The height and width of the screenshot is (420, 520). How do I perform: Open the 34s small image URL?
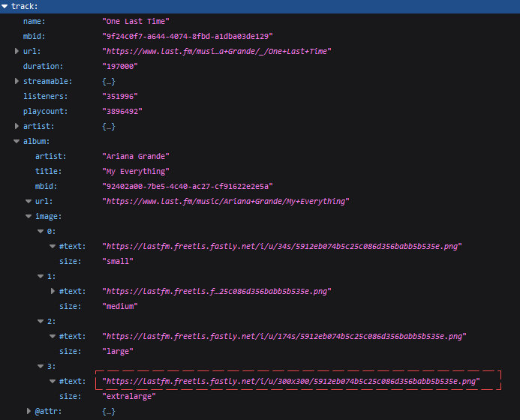click(282, 246)
